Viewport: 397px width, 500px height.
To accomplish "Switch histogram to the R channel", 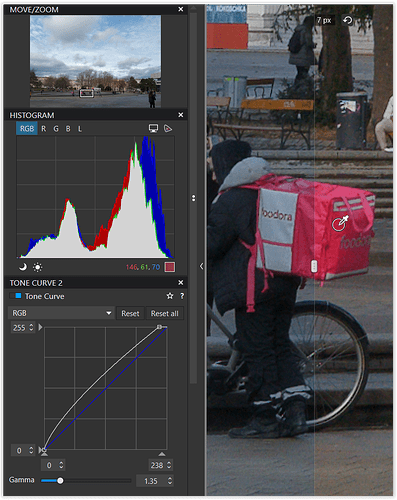I will point(44,129).
